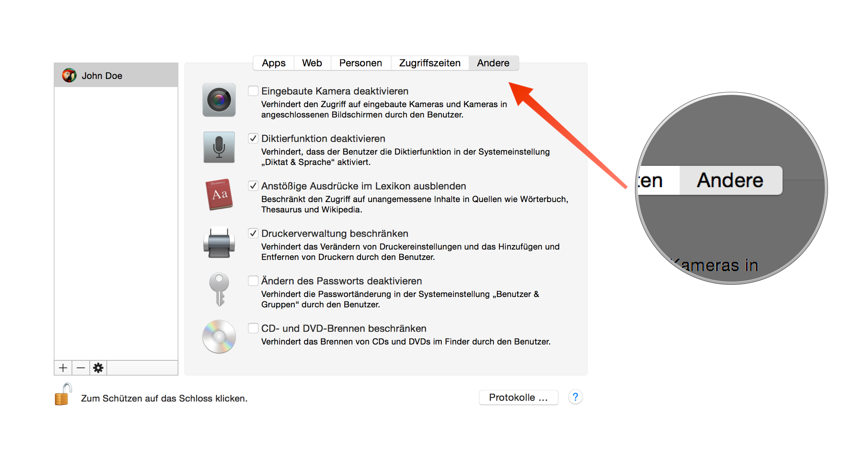This screenshot has width=868, height=459.
Task: Open the Protokolle dialog
Action: coord(518,397)
